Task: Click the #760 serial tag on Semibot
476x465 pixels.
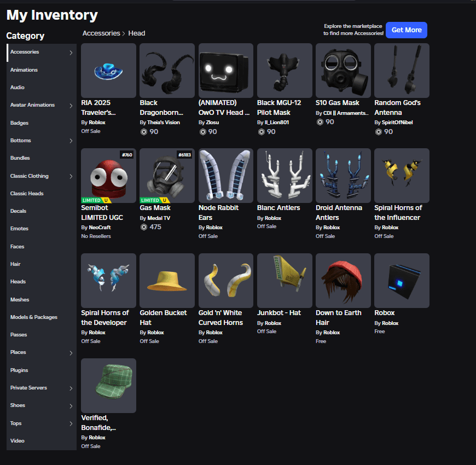Action: point(126,155)
